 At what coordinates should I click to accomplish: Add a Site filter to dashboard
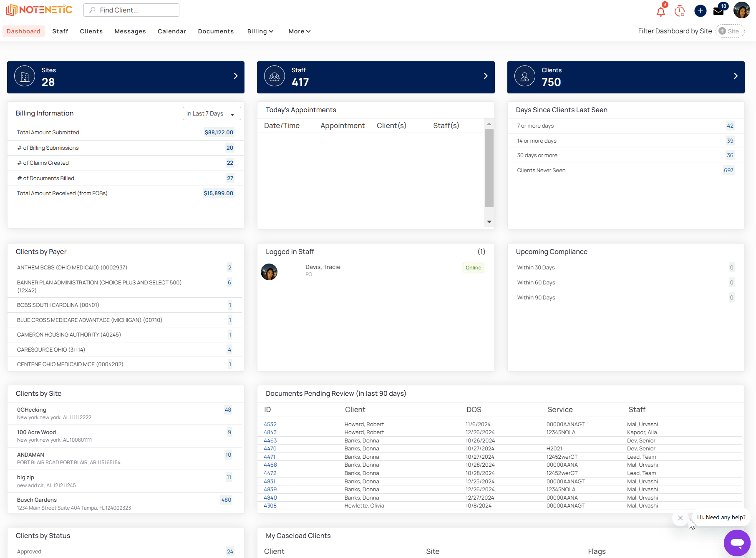point(730,31)
